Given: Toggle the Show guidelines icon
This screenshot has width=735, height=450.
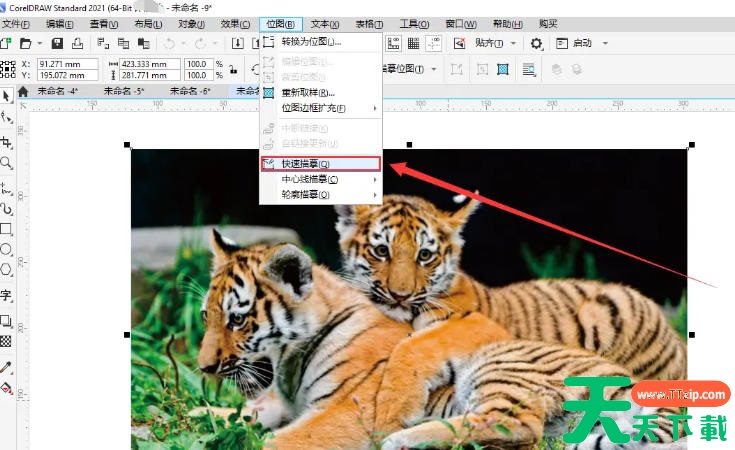Looking at the screenshot, I should tap(434, 44).
